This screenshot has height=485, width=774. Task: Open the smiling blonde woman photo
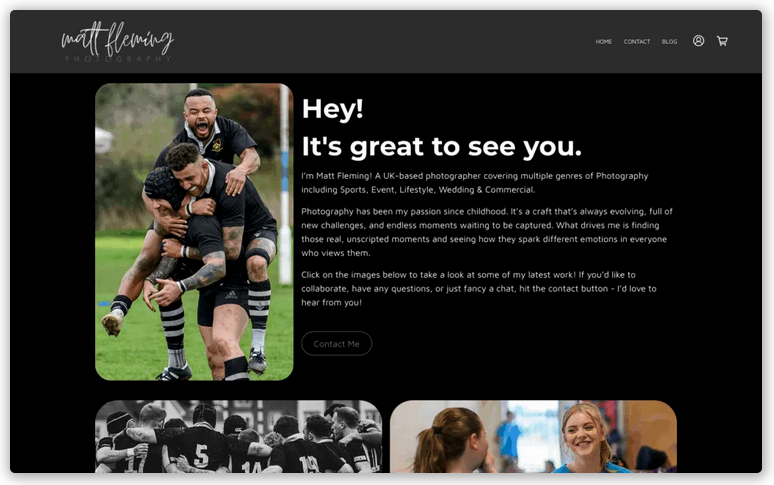[x=533, y=437]
